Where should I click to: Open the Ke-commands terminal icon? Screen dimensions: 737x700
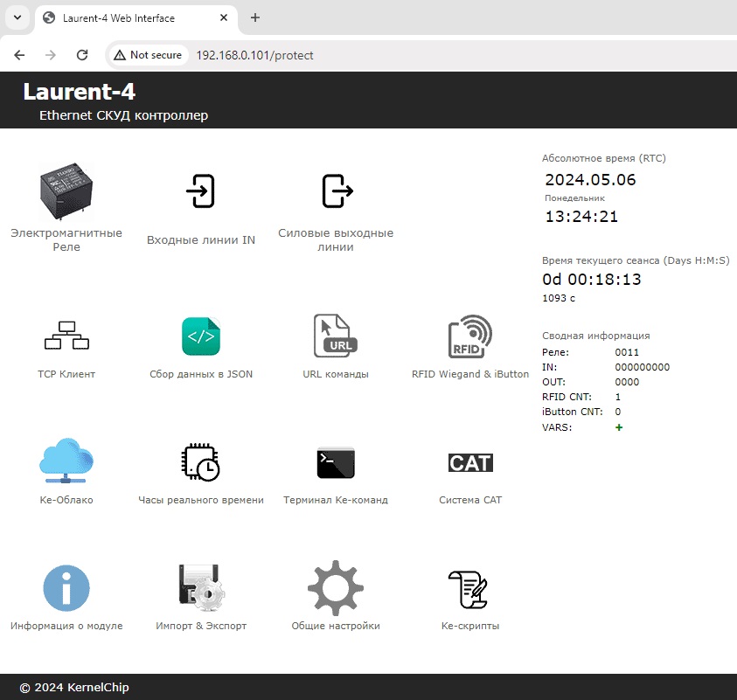click(336, 462)
